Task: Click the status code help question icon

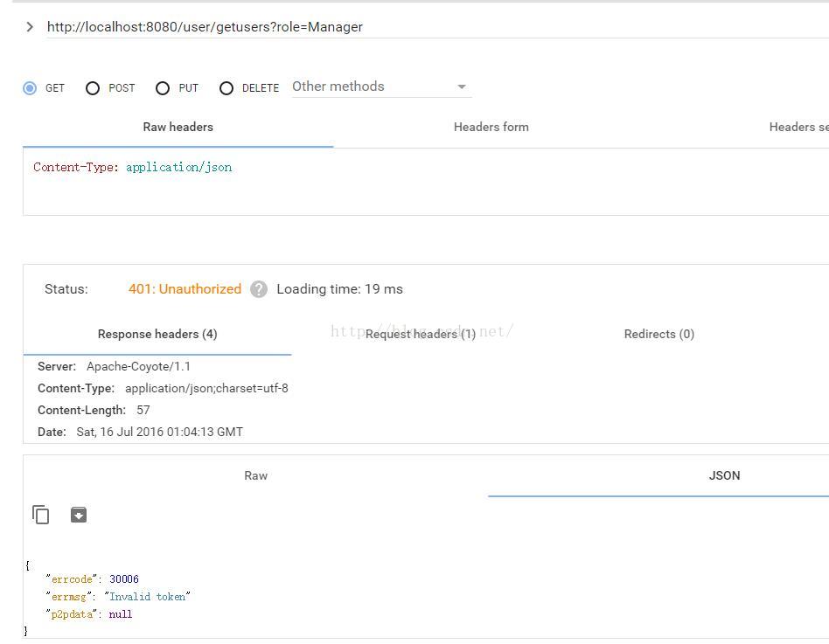Action: tap(259, 289)
